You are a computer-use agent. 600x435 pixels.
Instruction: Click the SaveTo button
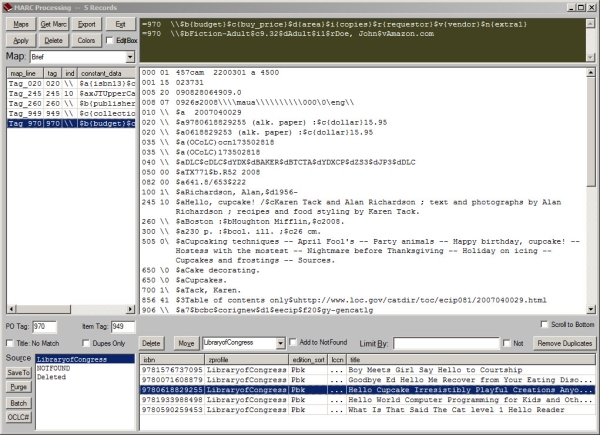[18, 372]
